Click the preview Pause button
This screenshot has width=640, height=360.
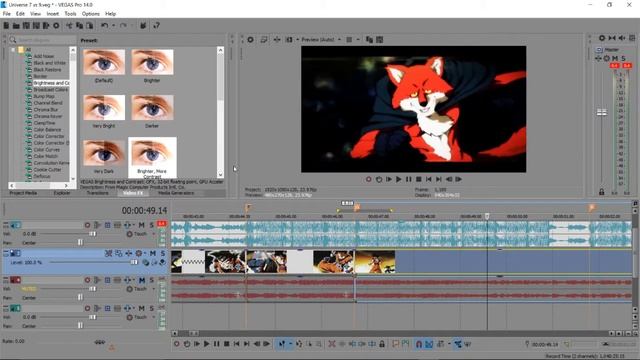point(409,179)
